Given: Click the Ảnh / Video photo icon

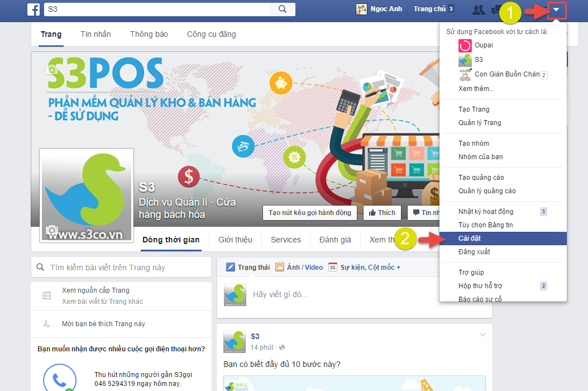Looking at the screenshot, I should 279,267.
